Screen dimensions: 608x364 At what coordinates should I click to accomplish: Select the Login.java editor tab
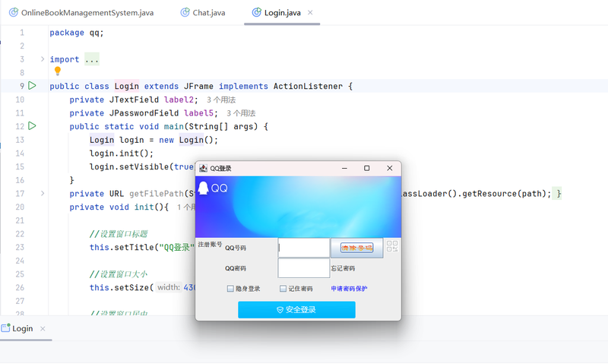coord(282,12)
